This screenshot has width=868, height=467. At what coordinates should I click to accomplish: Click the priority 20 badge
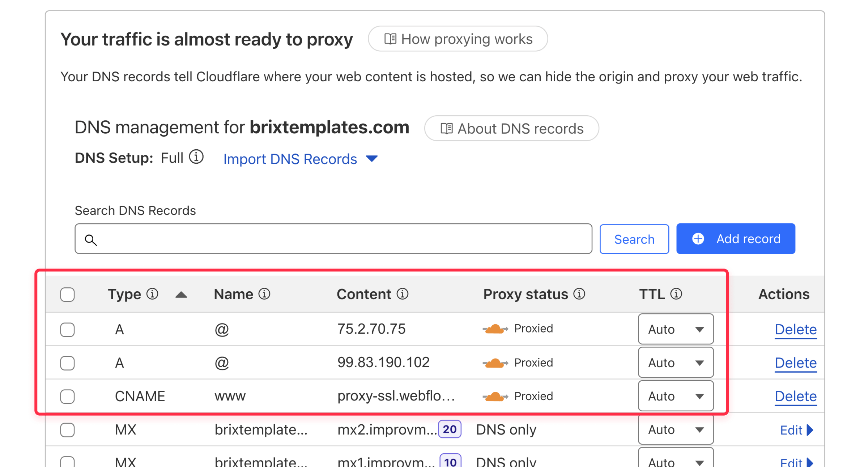coord(450,429)
